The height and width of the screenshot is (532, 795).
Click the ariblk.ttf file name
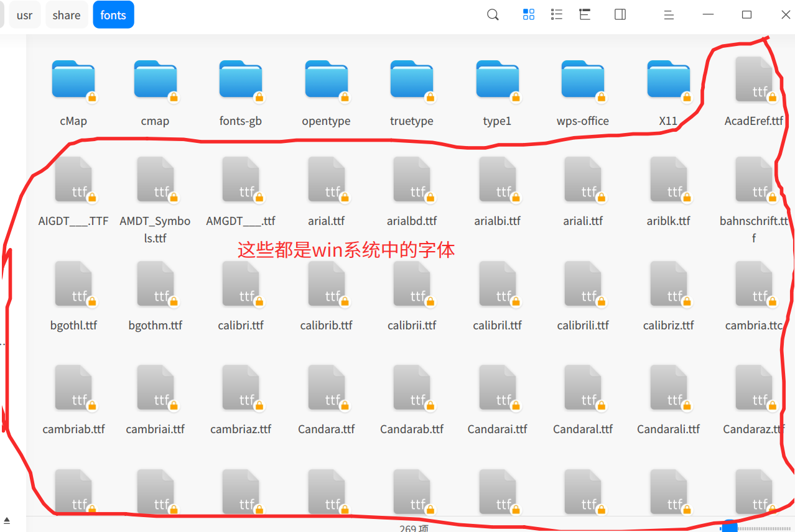tap(668, 221)
